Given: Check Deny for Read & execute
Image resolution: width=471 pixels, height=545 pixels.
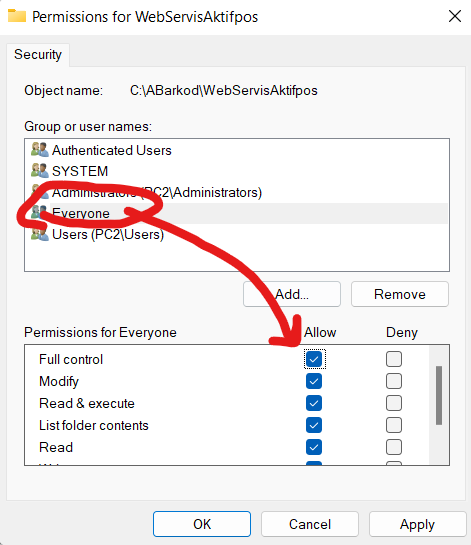Looking at the screenshot, I should [x=394, y=403].
